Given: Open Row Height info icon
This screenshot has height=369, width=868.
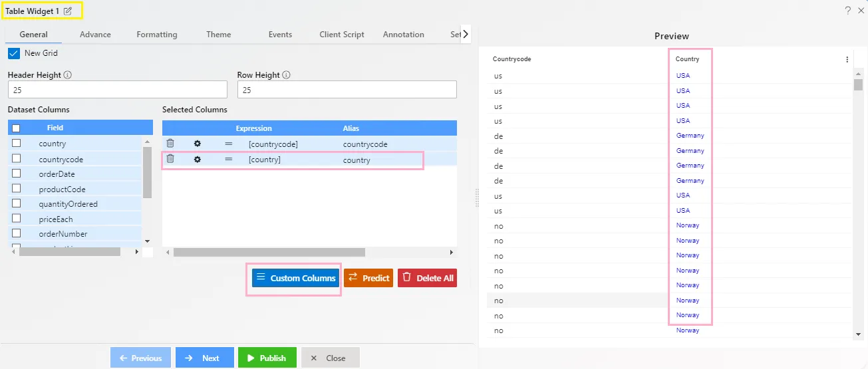Looking at the screenshot, I should point(287,75).
